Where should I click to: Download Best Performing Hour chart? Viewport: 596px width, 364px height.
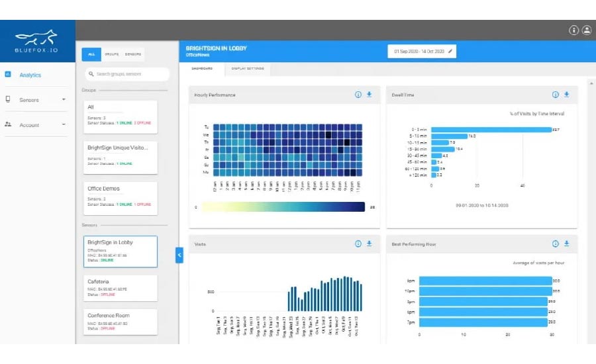[566, 244]
